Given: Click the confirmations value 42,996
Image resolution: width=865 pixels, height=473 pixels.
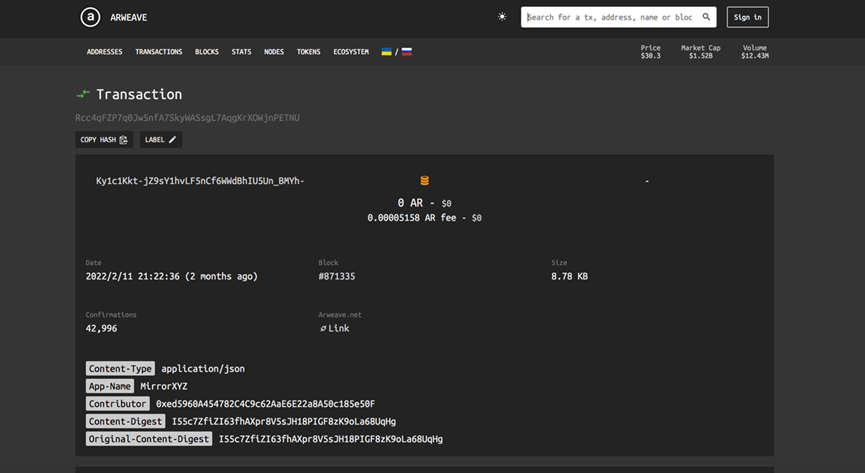Looking at the screenshot, I should coord(102,328).
